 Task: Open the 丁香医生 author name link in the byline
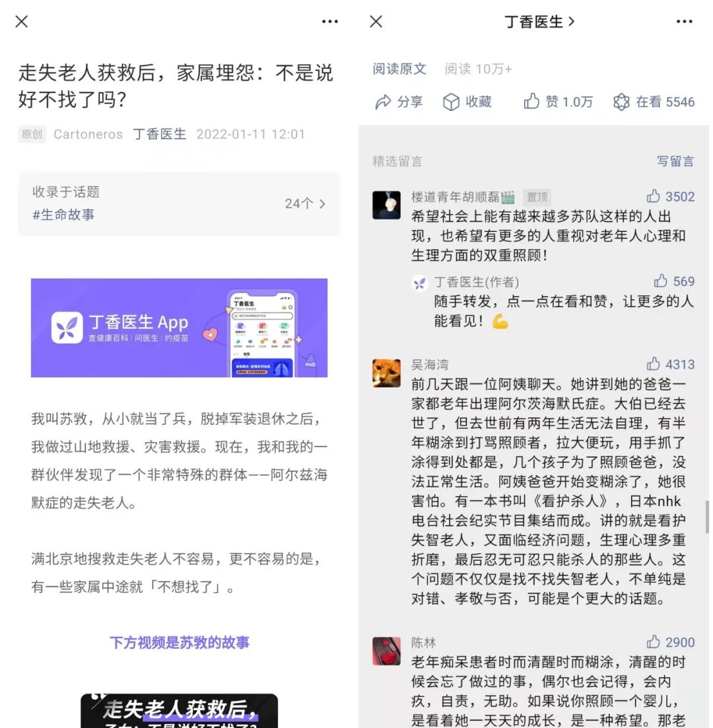point(160,134)
